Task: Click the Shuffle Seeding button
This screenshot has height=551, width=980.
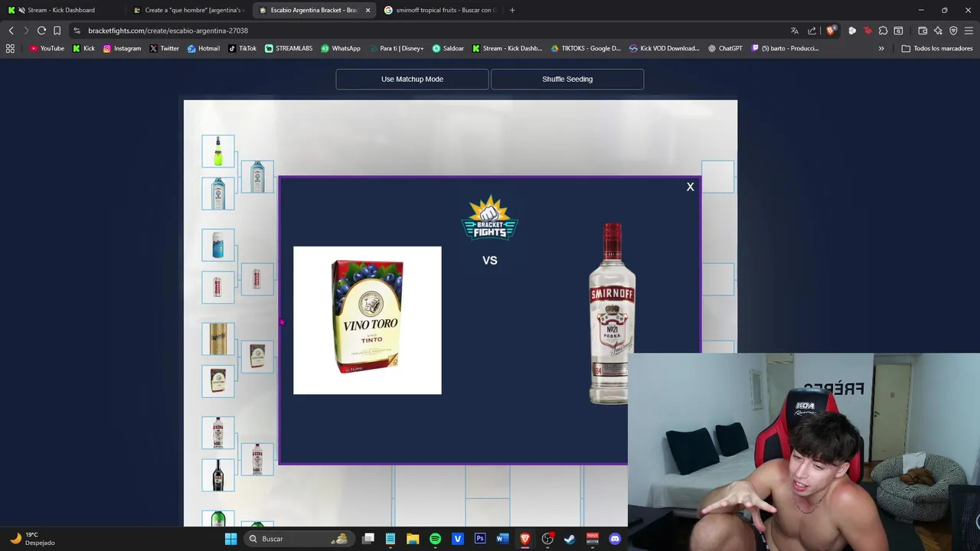Action: [x=567, y=79]
